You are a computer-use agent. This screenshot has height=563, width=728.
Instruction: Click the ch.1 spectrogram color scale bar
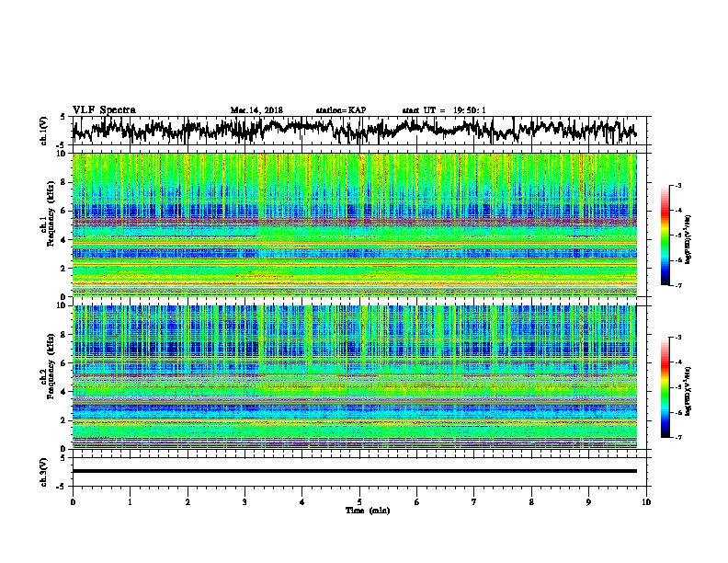coord(665,236)
